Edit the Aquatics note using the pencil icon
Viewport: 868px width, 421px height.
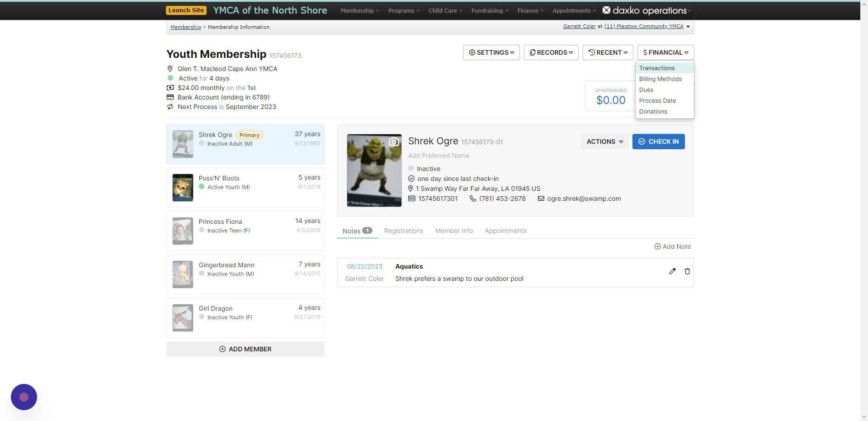click(672, 271)
